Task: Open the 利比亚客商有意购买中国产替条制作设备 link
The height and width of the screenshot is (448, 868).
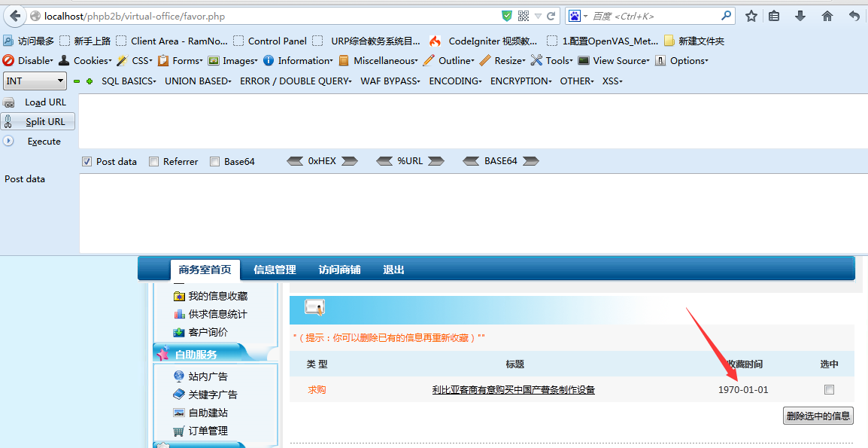Action: [x=513, y=390]
